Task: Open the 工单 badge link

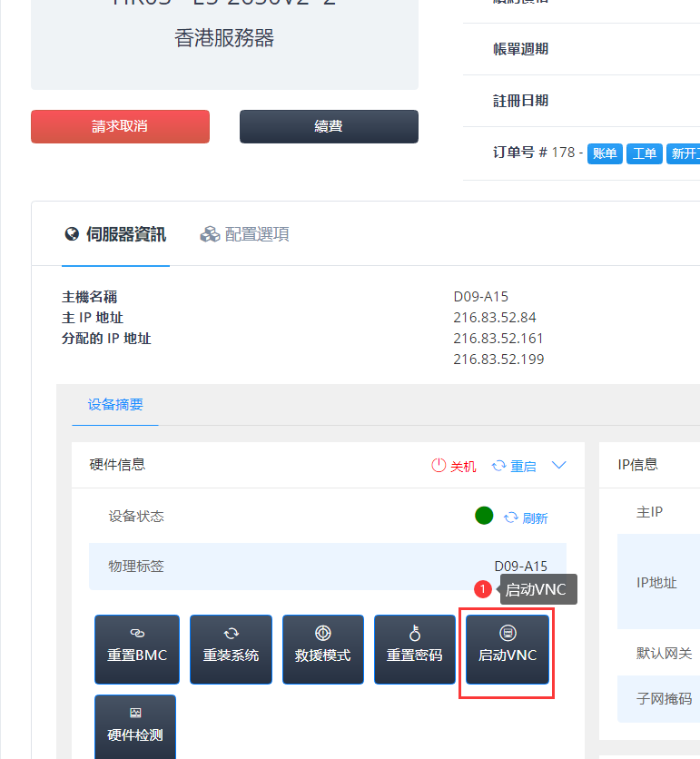Action: point(644,153)
